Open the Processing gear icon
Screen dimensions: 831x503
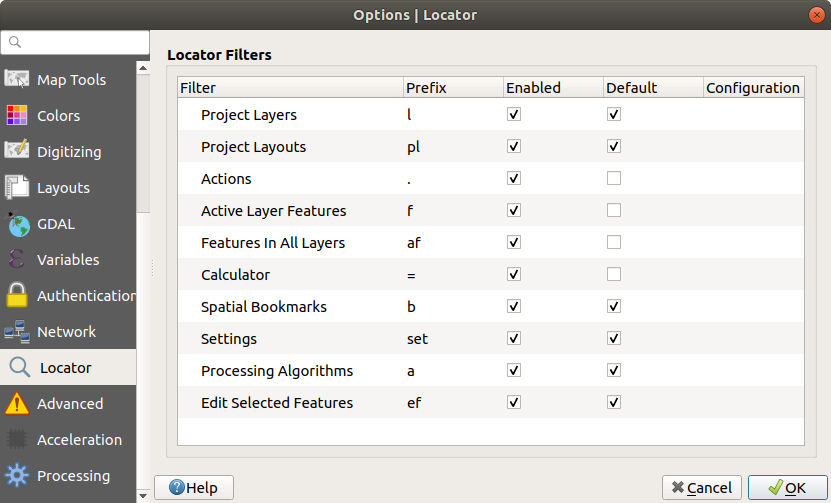click(17, 476)
